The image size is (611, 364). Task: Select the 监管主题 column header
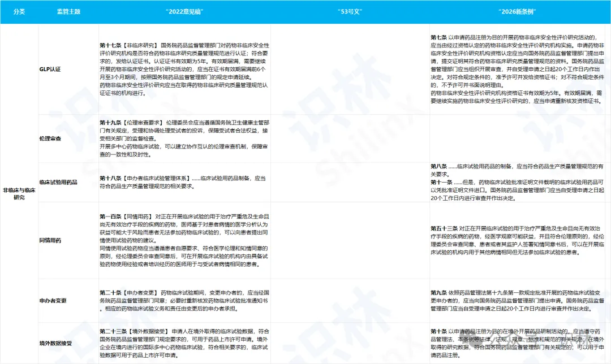[x=67, y=11]
